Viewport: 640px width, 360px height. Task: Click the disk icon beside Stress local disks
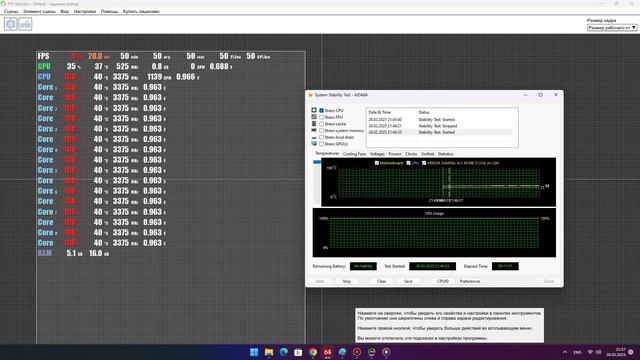point(314,138)
